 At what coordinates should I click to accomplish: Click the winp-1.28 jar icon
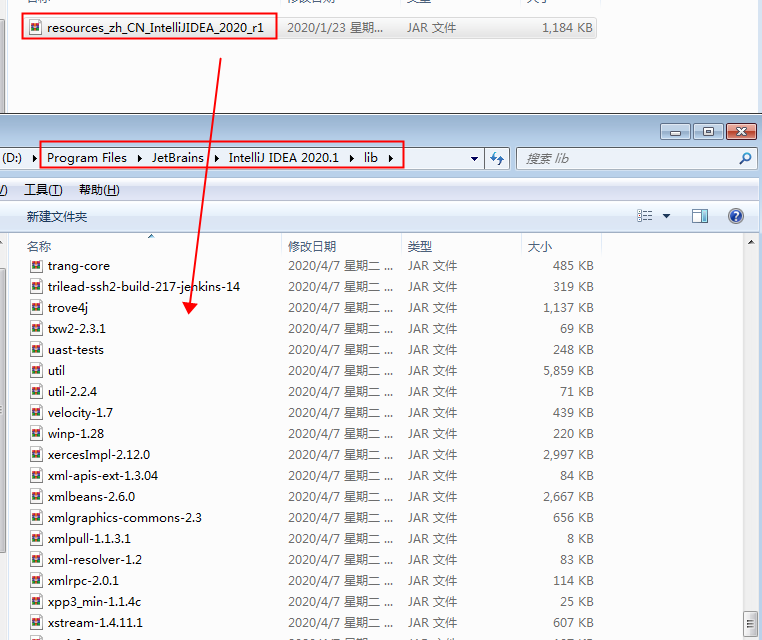pos(36,433)
